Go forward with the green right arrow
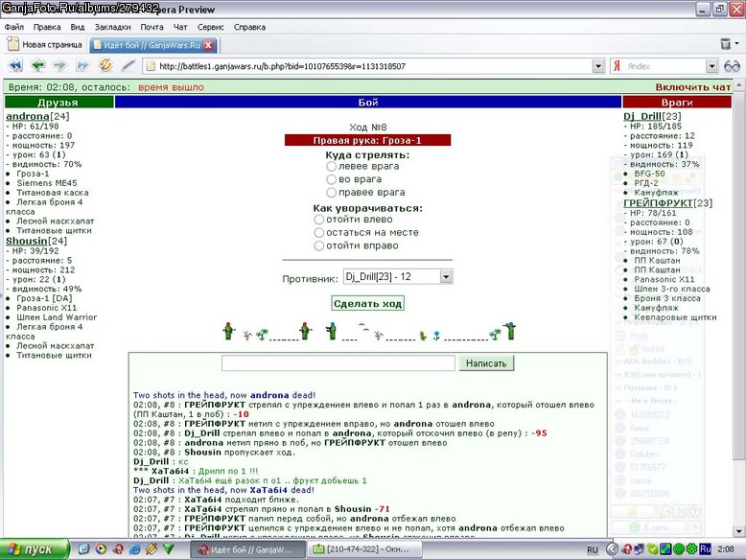Screen dimensions: 746x560 [60, 65]
